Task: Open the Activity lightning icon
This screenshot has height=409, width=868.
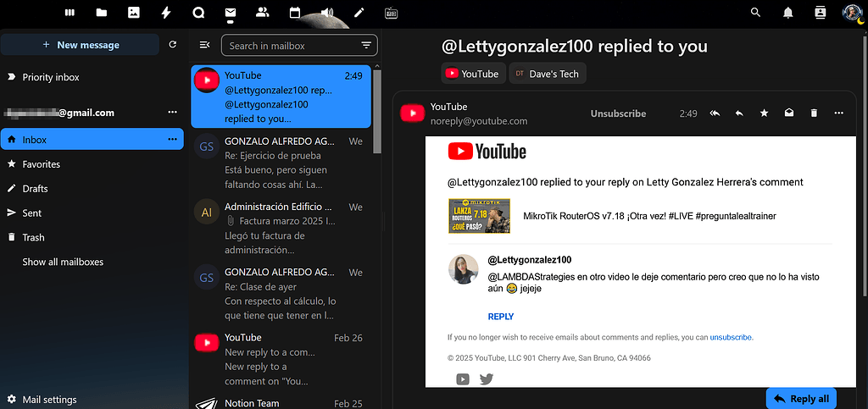Action: (165, 13)
